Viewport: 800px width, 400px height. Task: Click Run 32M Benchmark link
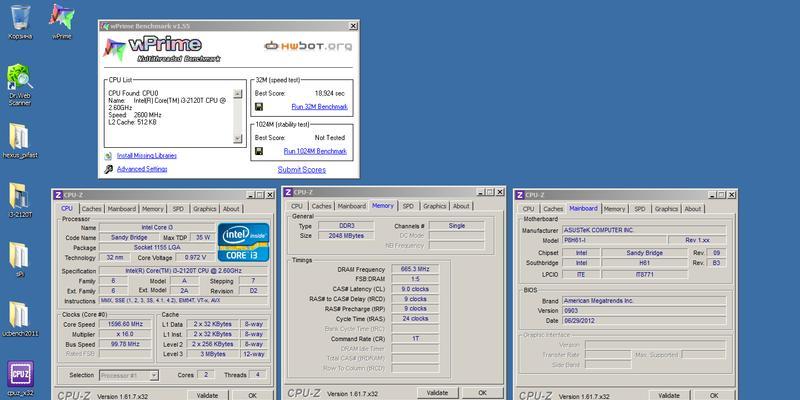[319, 107]
